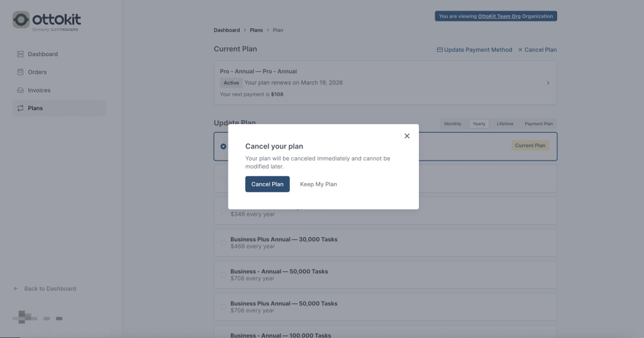Switch to Lifetime billing tab
The image size is (644, 338).
click(504, 124)
